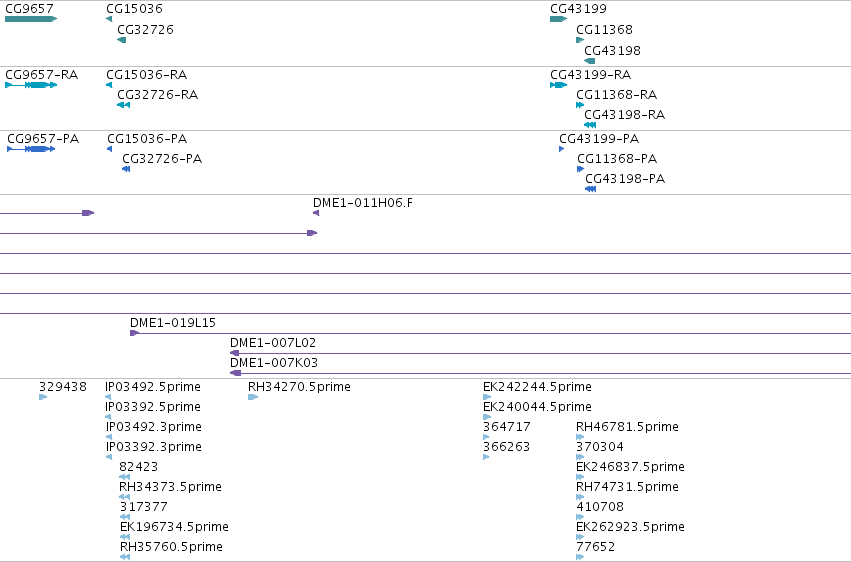This screenshot has height=562, width=851.
Task: Click the DME1-007L02 clone arrowhead
Action: (234, 353)
